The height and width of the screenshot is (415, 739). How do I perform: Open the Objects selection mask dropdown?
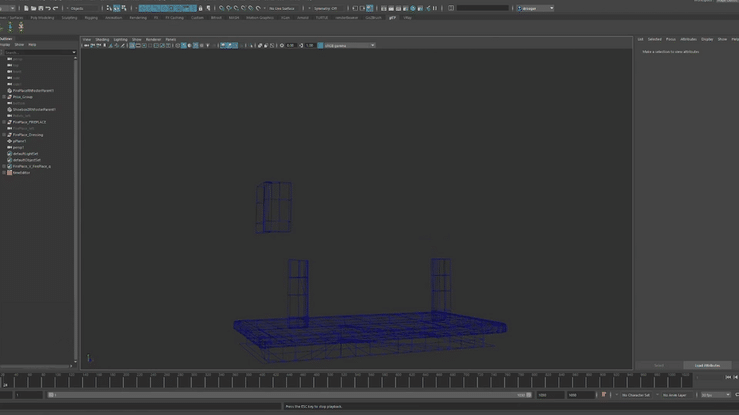[x=84, y=8]
